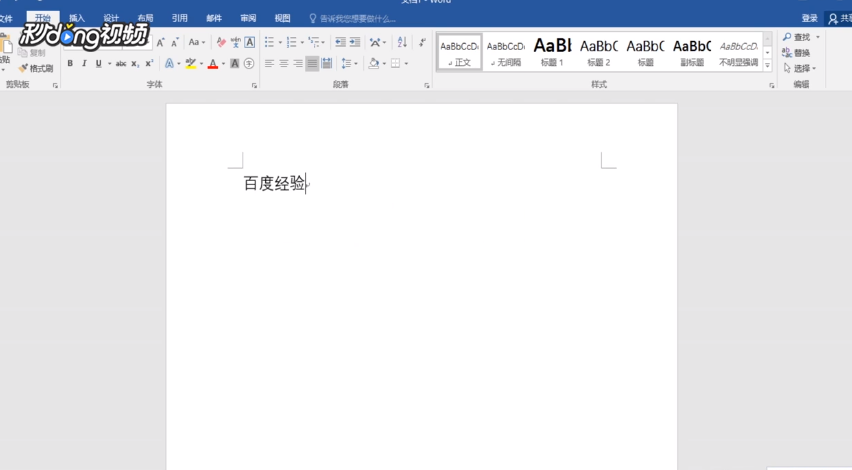852x470 pixels.
Task: Click the enclosed character (字) icon
Action: (249, 64)
